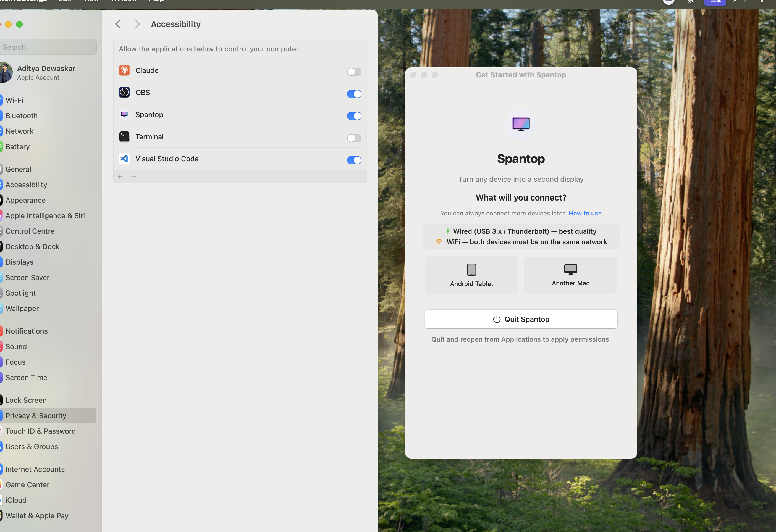Select Desktop & Dock in sidebar
Screen dimensions: 776x532
pos(48,247)
